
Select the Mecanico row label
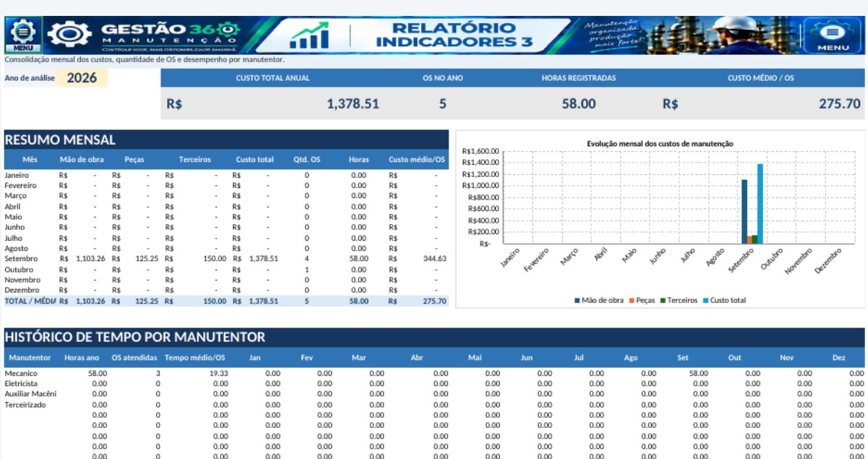[21, 373]
